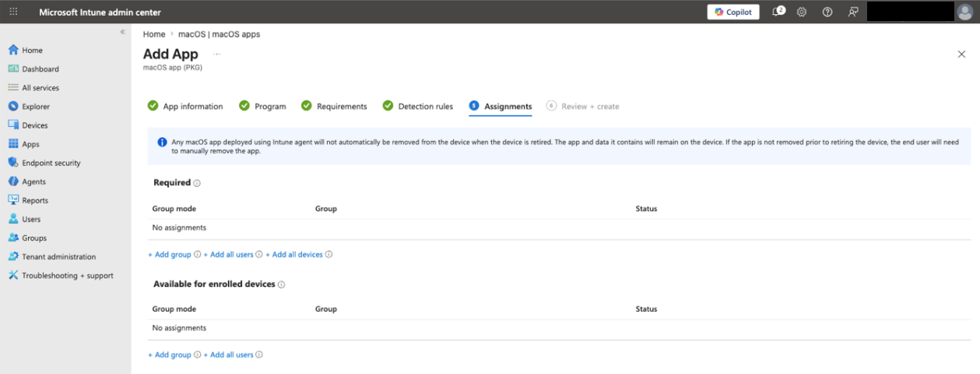This screenshot has height=374, width=980.
Task: Go to macOS | macOS apps breadcrumb
Action: pyautogui.click(x=220, y=34)
